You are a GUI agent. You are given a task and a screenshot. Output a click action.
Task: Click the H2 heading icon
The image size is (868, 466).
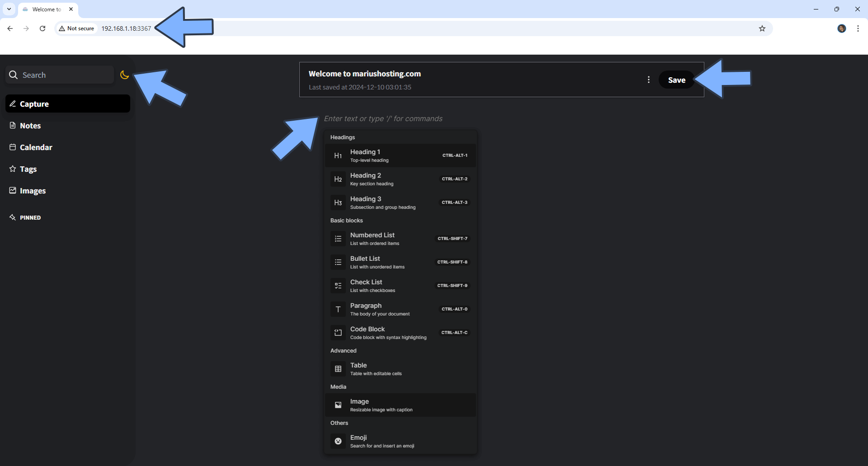(338, 179)
